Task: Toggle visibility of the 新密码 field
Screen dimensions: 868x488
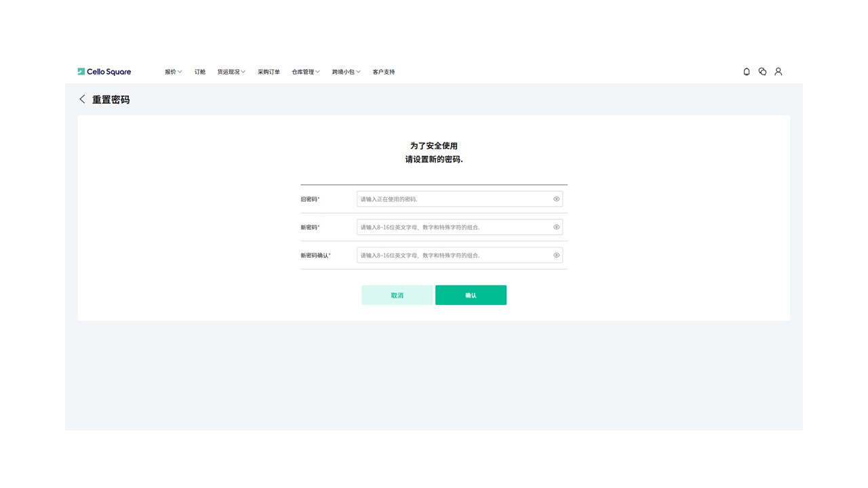Action: click(x=556, y=227)
